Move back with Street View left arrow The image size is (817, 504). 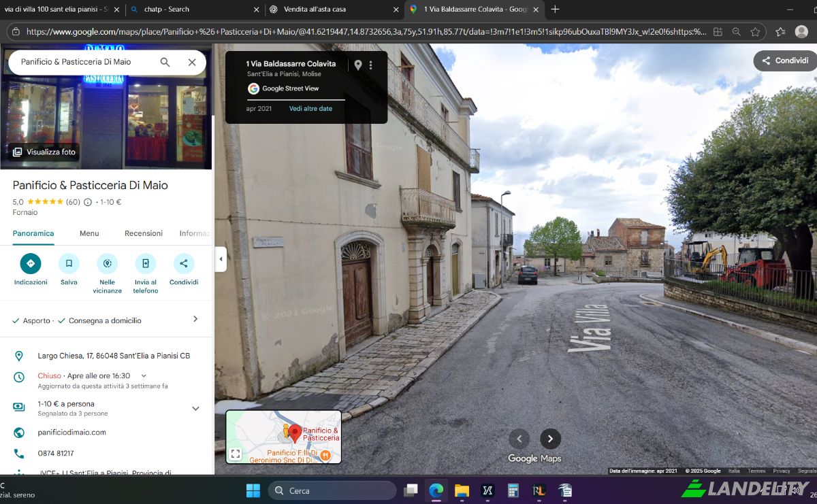point(519,439)
